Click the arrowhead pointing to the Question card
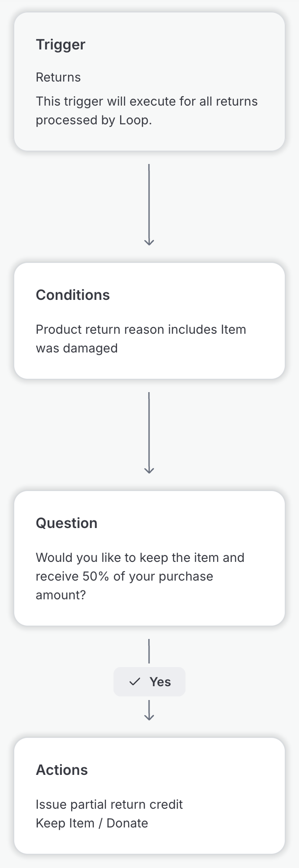This screenshot has height=868, width=299. (149, 470)
